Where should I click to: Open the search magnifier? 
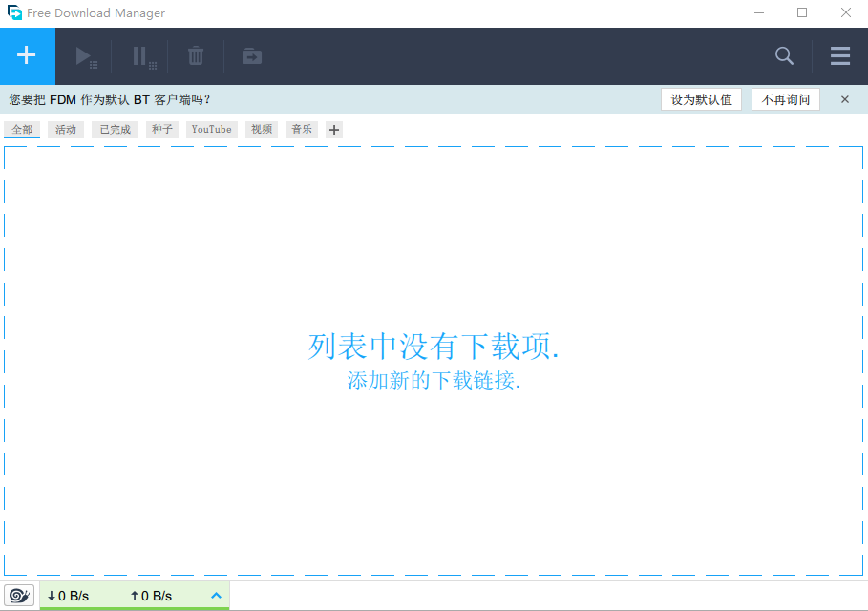point(783,55)
